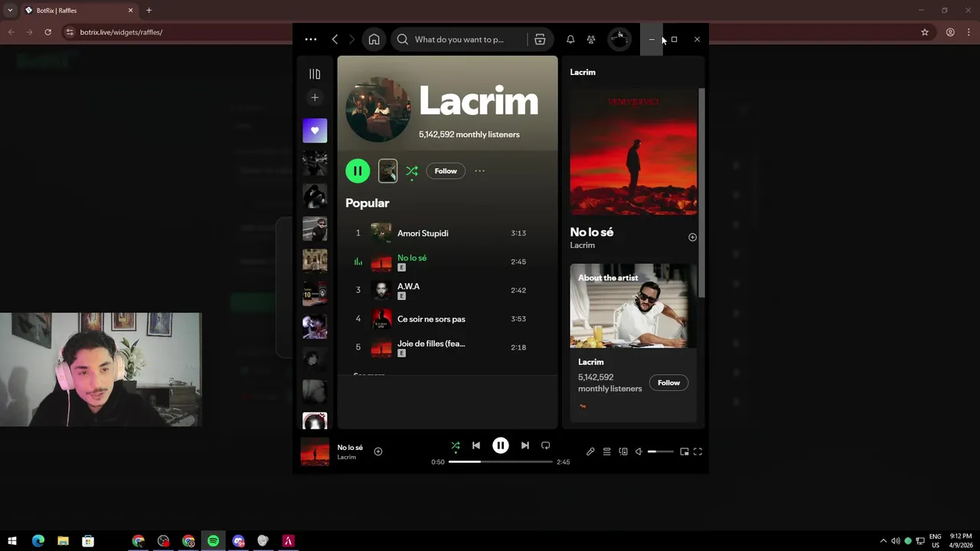Open the miniplayer
Image resolution: width=980 pixels, height=551 pixels.
[x=684, y=452]
